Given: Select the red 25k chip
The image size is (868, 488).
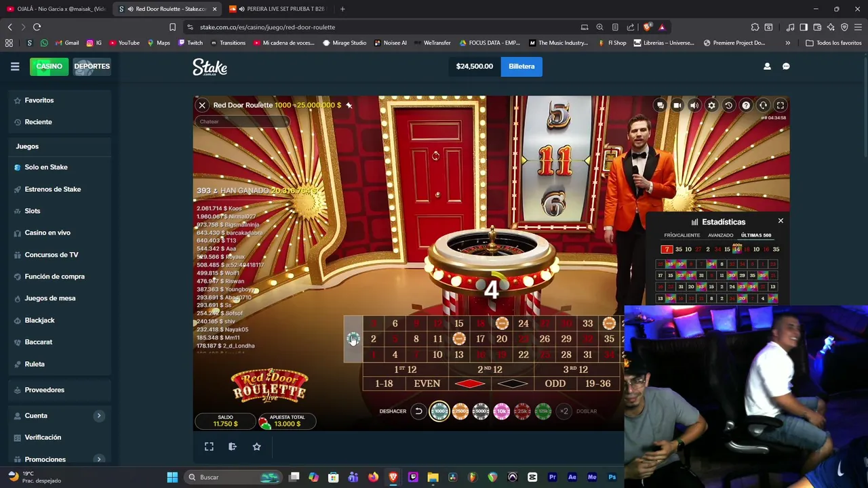Looking at the screenshot, I should pyautogui.click(x=522, y=411).
